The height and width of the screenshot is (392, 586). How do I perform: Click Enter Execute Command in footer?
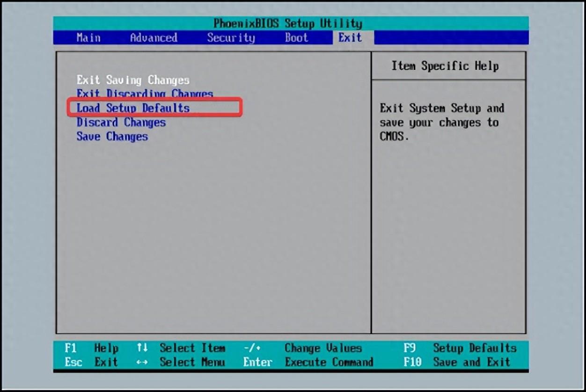(308, 362)
